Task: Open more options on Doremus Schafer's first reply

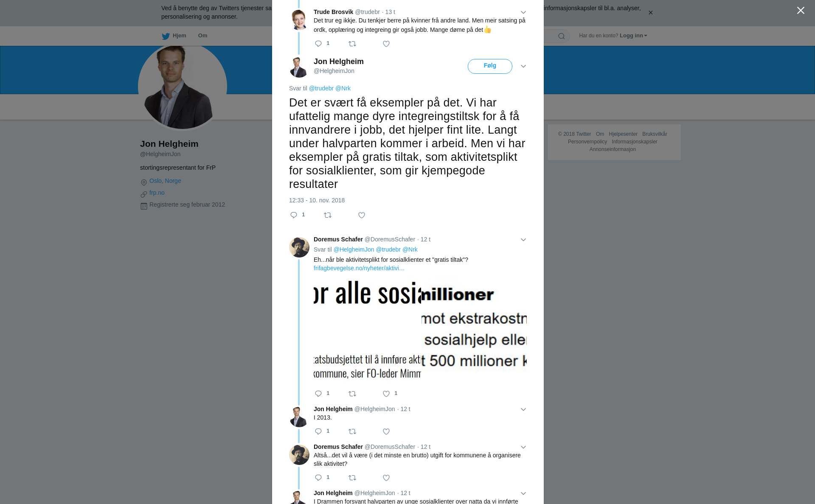Action: [523, 240]
